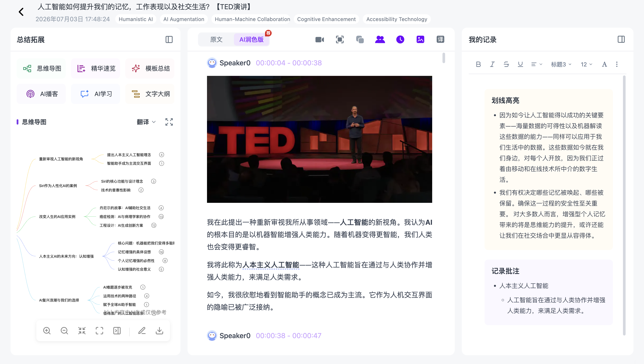Jump to timestamp 00:00:38 - 00:00:47
This screenshot has width=644, height=364.
tap(288, 335)
